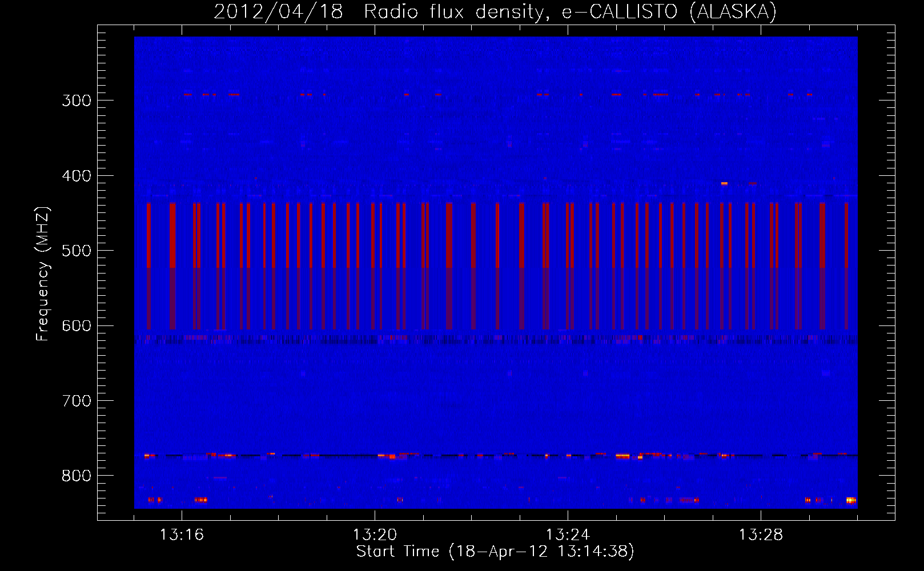The width and height of the screenshot is (924, 571).
Task: Click the 800 frequency tick label
Action: [x=77, y=476]
